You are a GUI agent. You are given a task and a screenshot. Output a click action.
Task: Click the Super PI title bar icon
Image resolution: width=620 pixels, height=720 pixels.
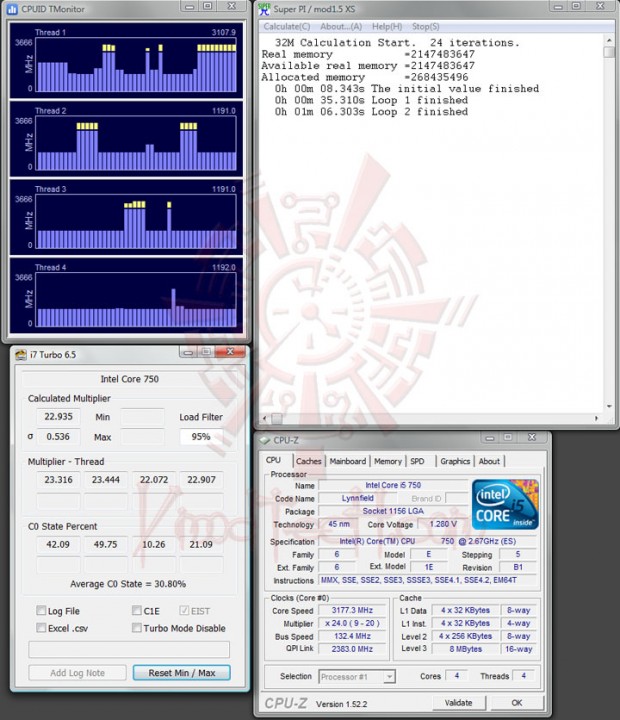(x=264, y=9)
